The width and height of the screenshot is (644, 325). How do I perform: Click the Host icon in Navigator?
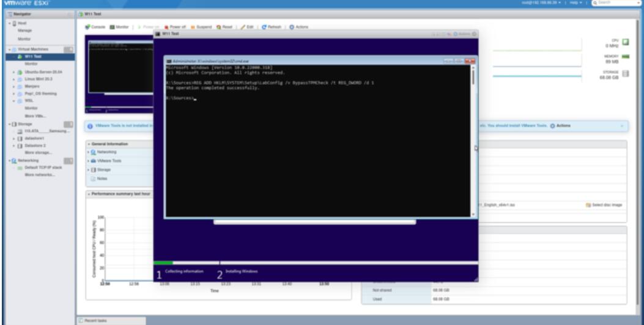pyautogui.click(x=15, y=23)
